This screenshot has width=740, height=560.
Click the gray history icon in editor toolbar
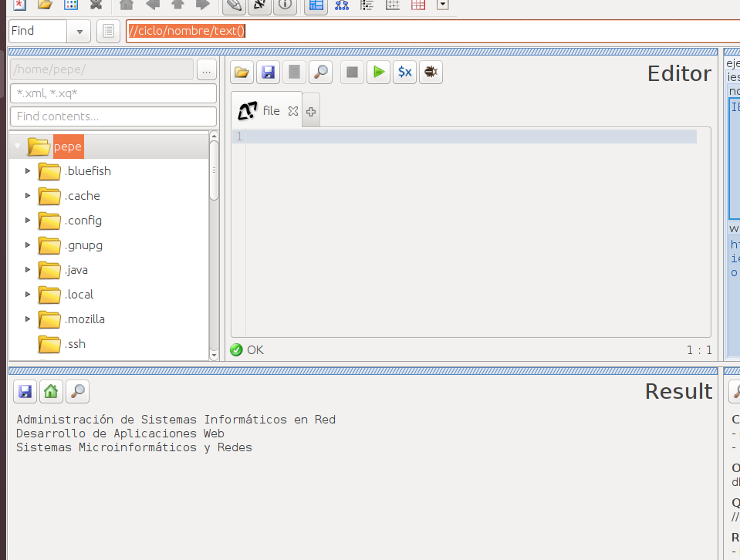click(294, 73)
